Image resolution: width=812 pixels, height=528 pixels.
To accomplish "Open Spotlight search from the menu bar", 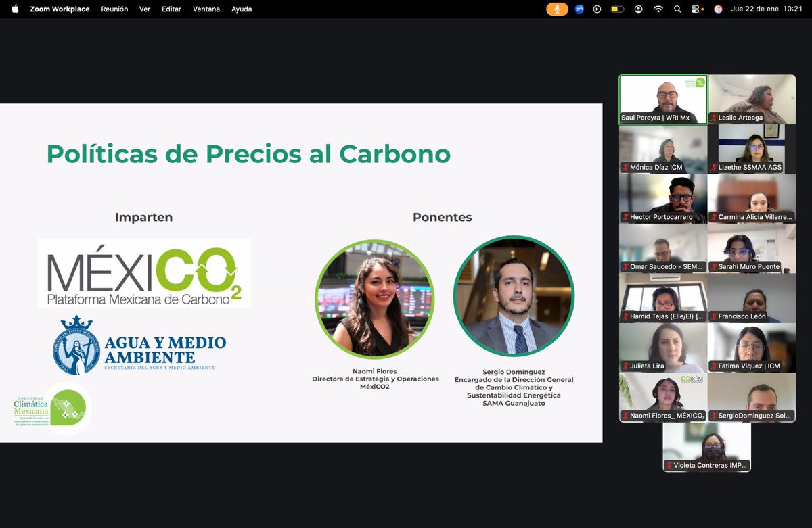I will (x=677, y=9).
